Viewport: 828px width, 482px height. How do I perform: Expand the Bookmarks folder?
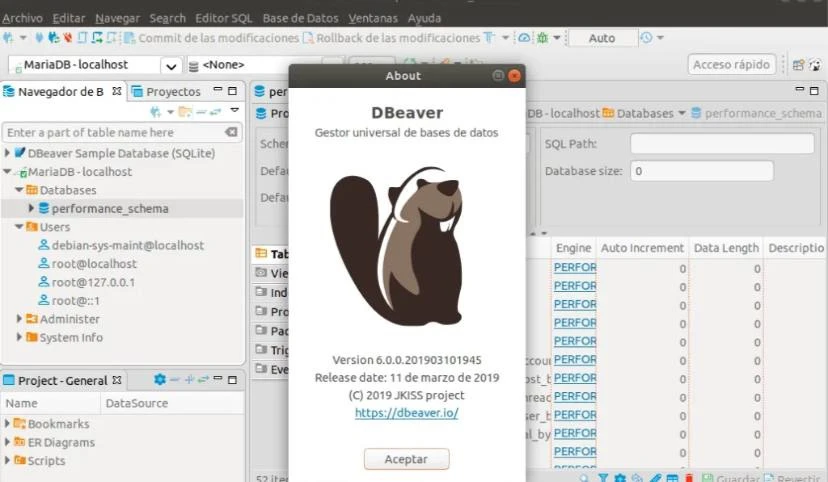(x=7, y=424)
